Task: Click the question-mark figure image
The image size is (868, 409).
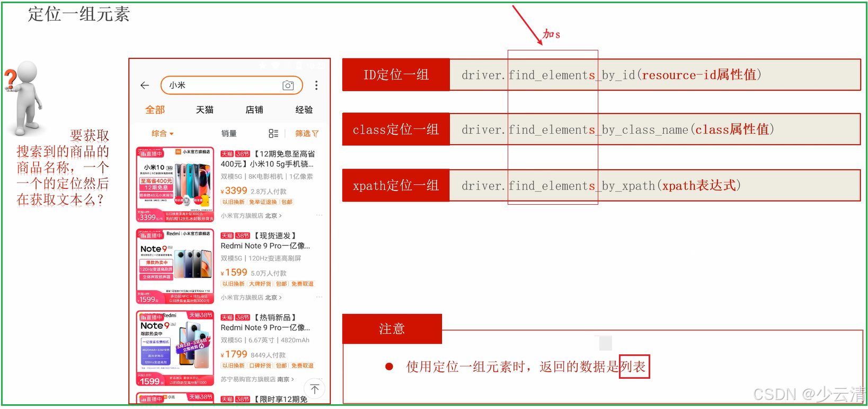Action: point(24,97)
